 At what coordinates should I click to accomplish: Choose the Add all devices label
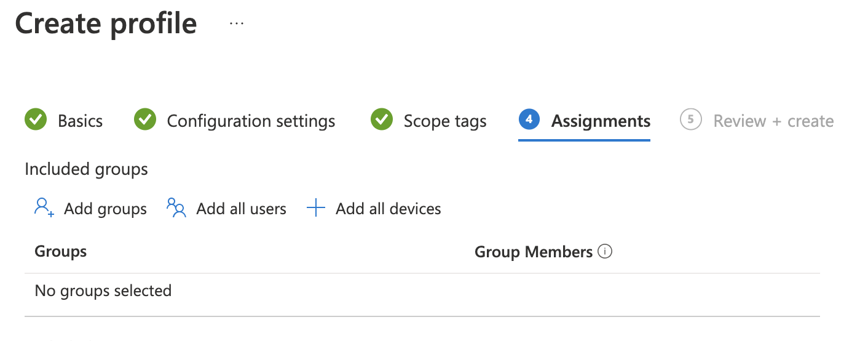[x=388, y=209]
